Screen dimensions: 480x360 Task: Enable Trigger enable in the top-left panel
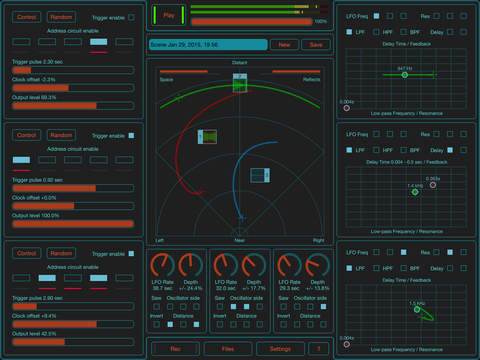tap(131, 17)
